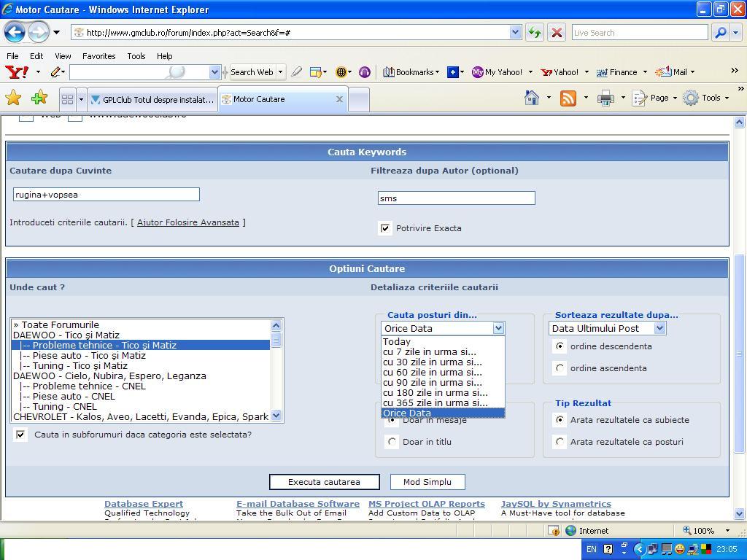Select Arata rezultatele ca posturi option
This screenshot has height=560, width=747.
[x=560, y=442]
